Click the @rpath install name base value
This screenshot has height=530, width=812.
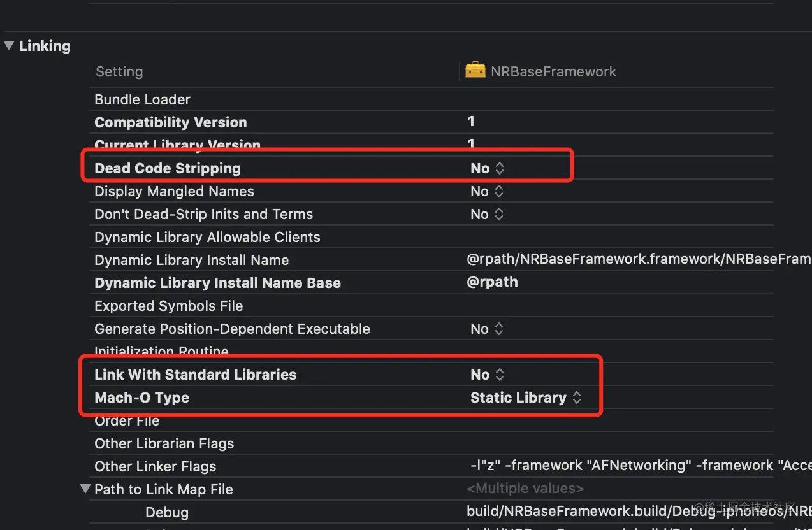pos(492,282)
